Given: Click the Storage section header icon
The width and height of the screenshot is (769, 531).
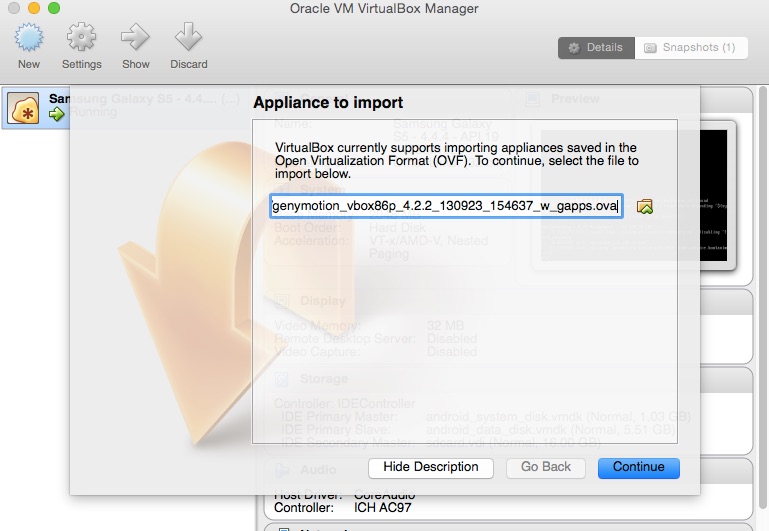Looking at the screenshot, I should point(282,379).
